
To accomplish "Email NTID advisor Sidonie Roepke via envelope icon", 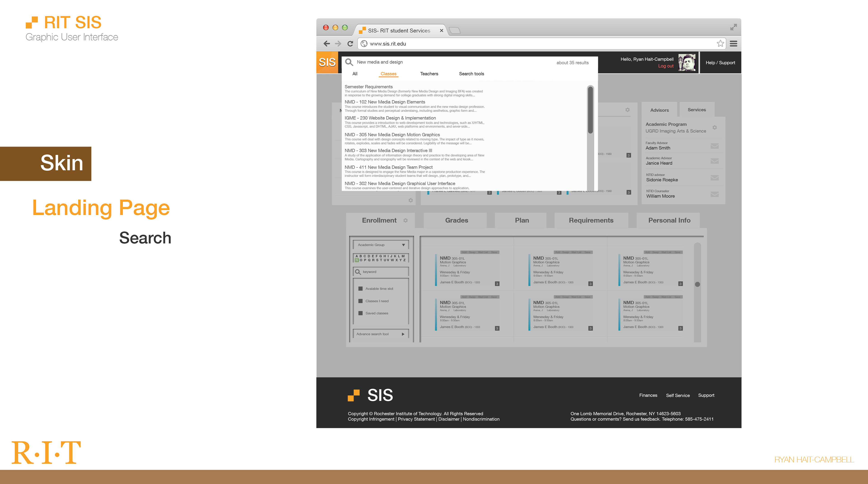I will [x=715, y=178].
